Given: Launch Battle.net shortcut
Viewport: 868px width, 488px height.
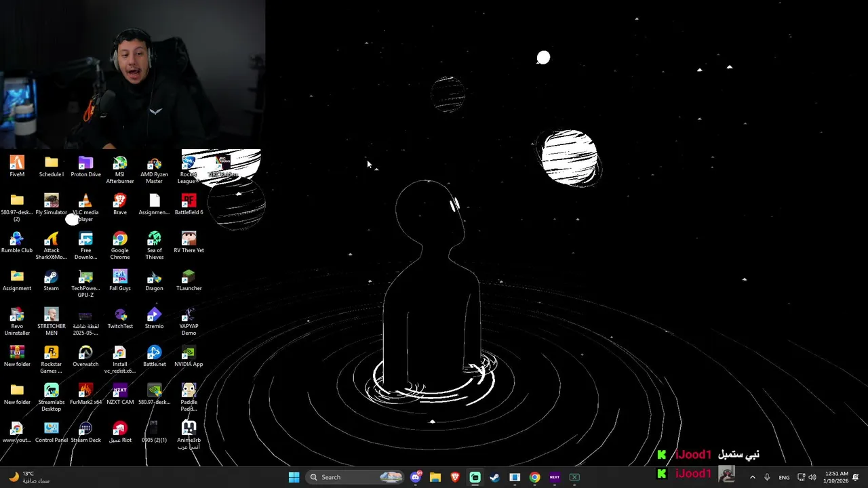Looking at the screenshot, I should tap(155, 356).
